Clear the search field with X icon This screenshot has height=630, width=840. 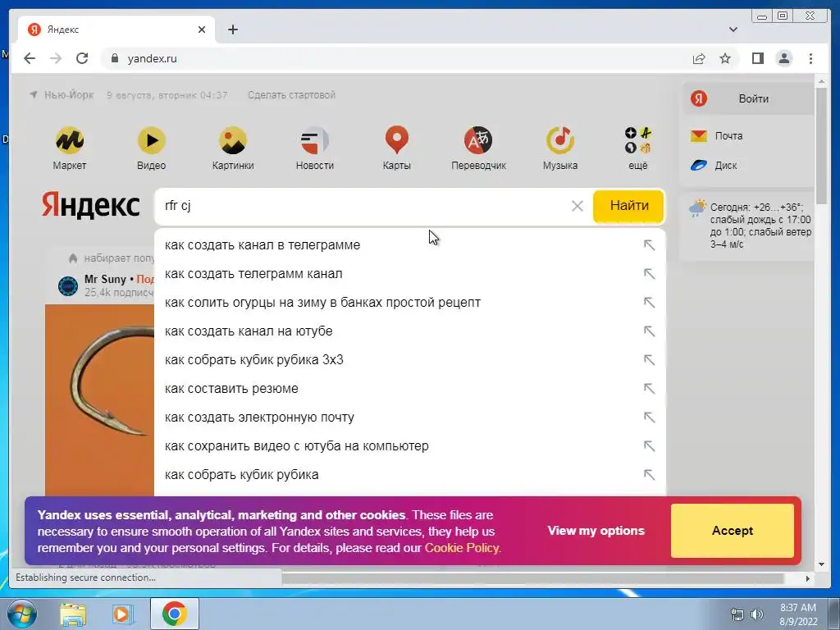click(577, 206)
